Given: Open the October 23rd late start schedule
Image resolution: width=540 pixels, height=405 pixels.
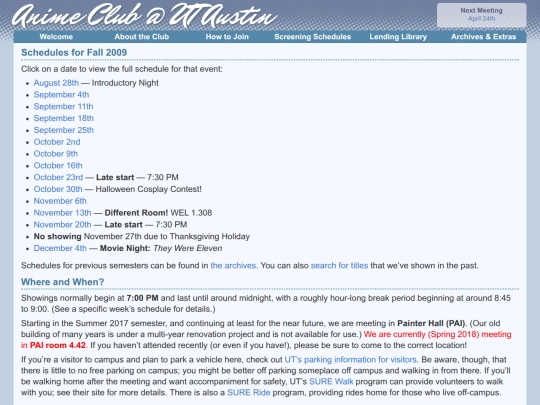Looking at the screenshot, I should pyautogui.click(x=58, y=177).
